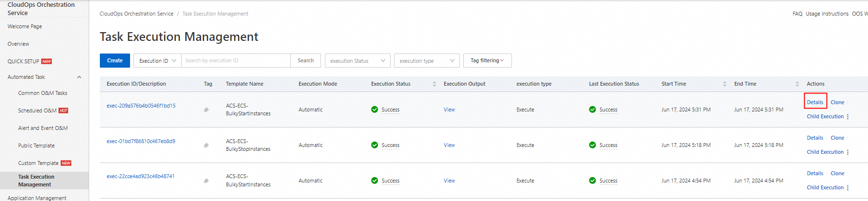The width and height of the screenshot is (868, 201).
Task: Open Public Template in sidebar
Action: 37,146
